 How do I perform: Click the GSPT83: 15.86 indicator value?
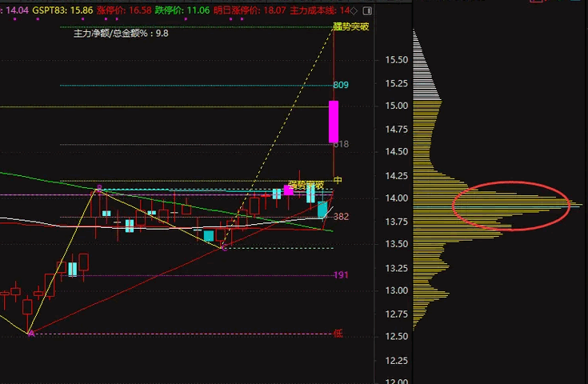tap(62, 10)
